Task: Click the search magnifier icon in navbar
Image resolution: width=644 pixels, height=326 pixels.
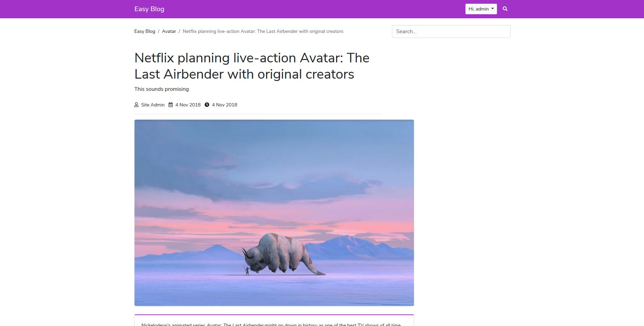Action: (x=505, y=9)
